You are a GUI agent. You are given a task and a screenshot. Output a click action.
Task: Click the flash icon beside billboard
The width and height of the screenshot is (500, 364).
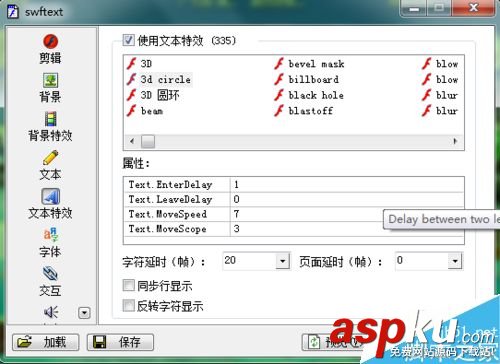click(x=279, y=79)
